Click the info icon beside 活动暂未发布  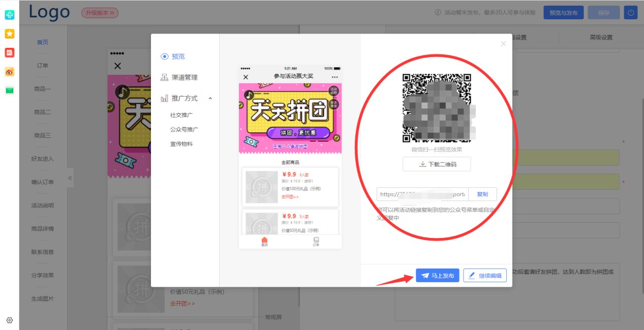[x=438, y=13]
